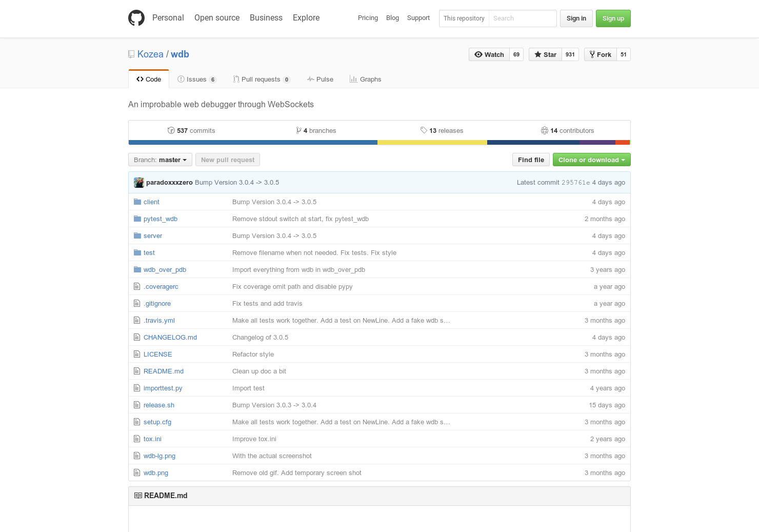Click the file icon for .coveragerc
This screenshot has width=759, height=532.
pyautogui.click(x=137, y=286)
